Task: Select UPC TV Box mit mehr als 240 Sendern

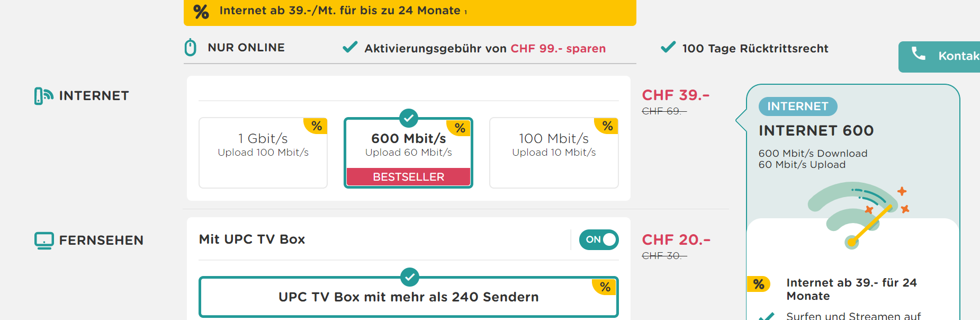Action: click(408, 297)
